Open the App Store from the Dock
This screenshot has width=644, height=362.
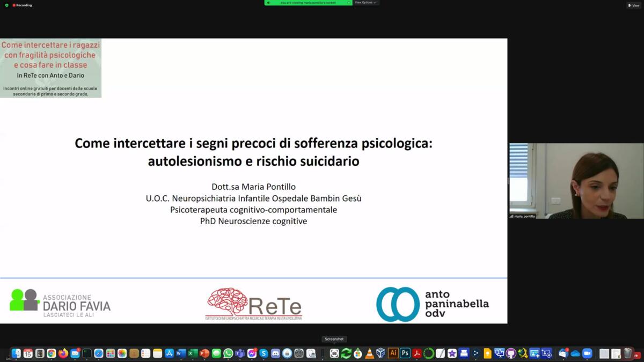169,353
